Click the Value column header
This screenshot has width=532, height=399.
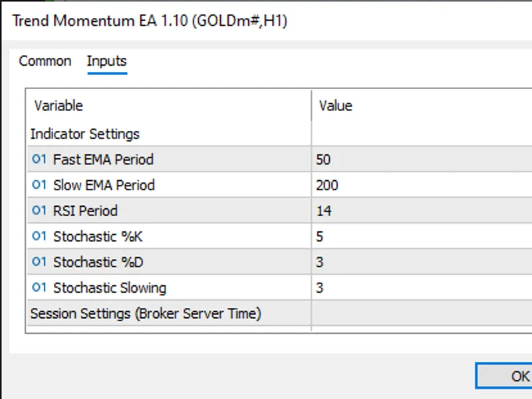pos(422,106)
